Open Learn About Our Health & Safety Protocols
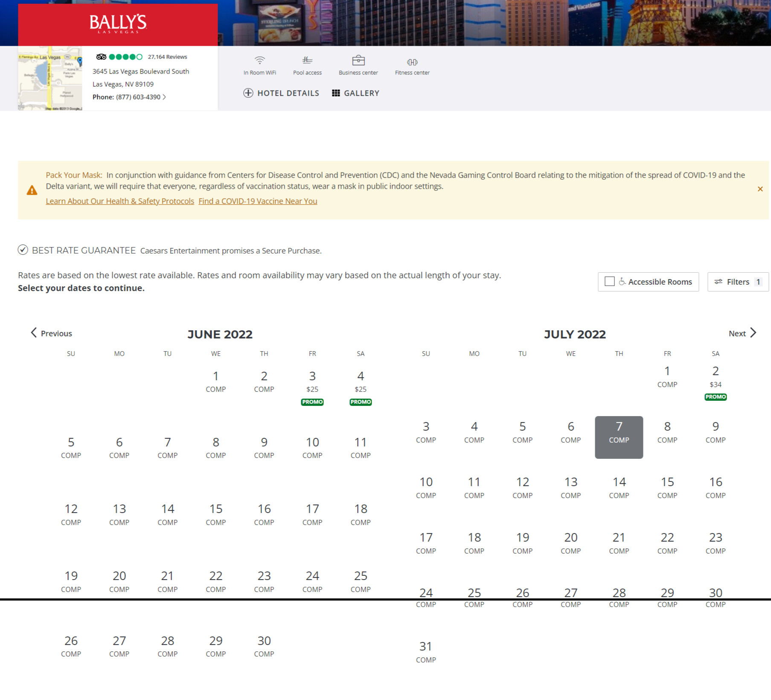The image size is (771, 700). click(x=120, y=201)
